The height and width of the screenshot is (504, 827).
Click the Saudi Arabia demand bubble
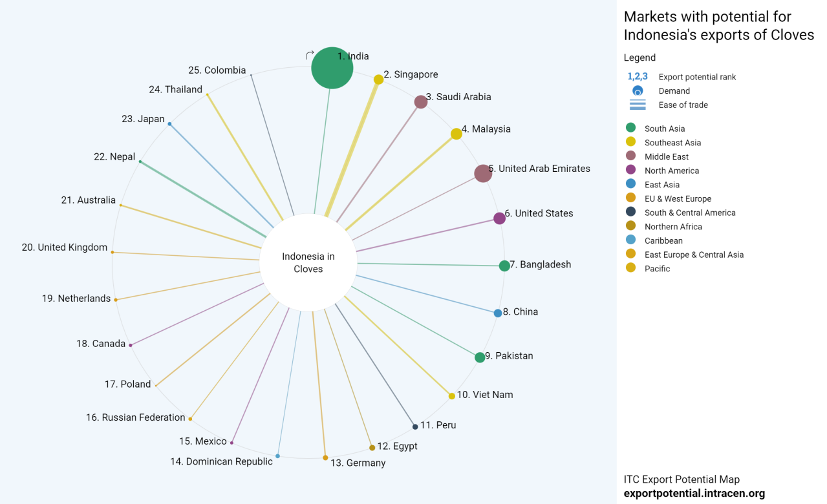click(421, 101)
